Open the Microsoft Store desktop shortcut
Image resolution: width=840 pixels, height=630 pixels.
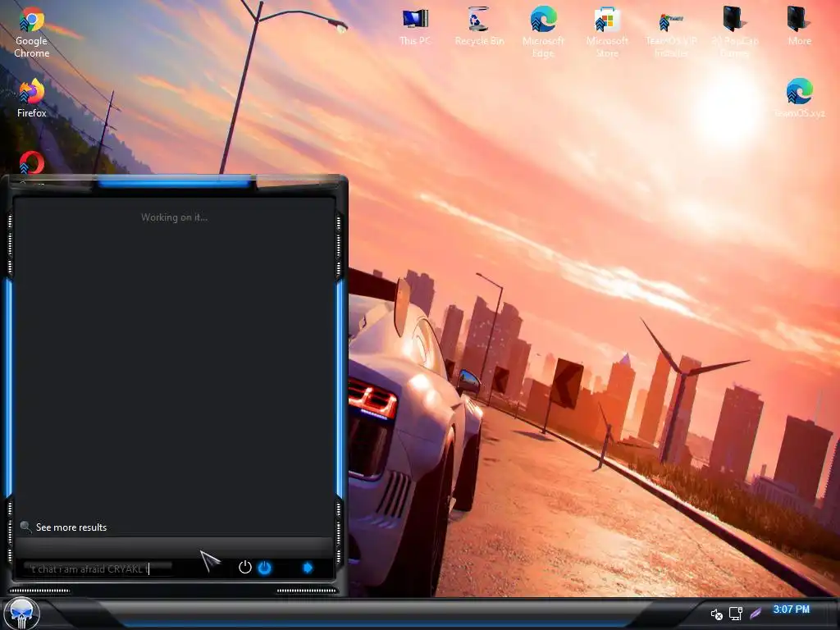(x=607, y=32)
